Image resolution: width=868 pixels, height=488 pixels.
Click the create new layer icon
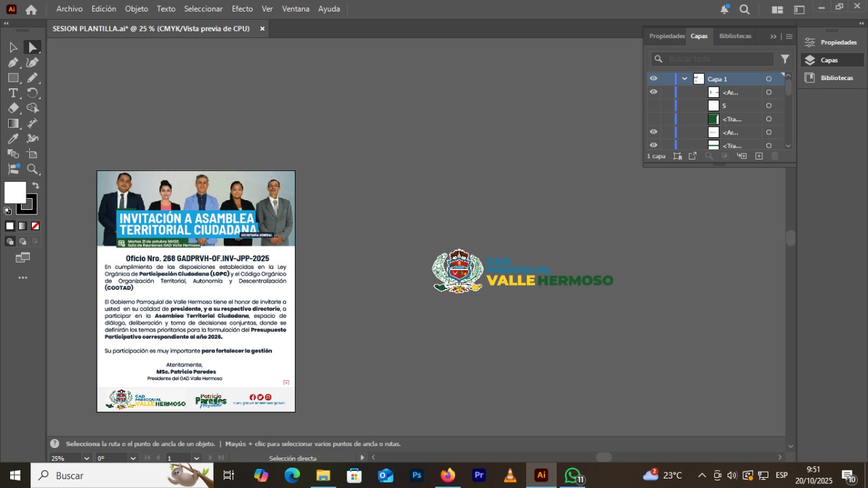point(759,156)
